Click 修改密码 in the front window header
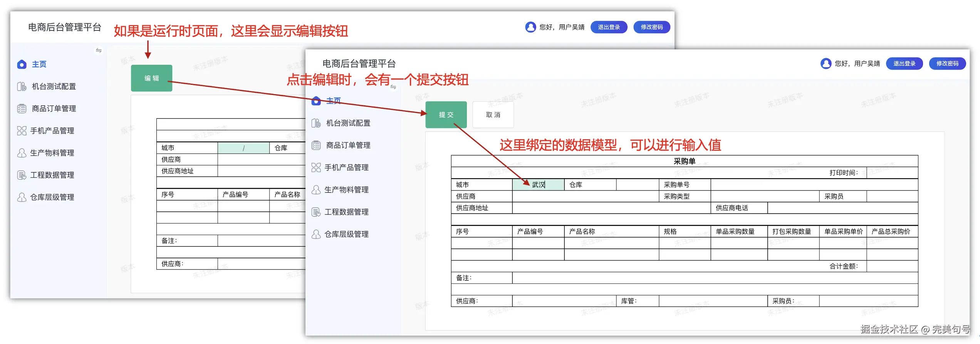The height and width of the screenshot is (344, 980). pyautogui.click(x=948, y=63)
